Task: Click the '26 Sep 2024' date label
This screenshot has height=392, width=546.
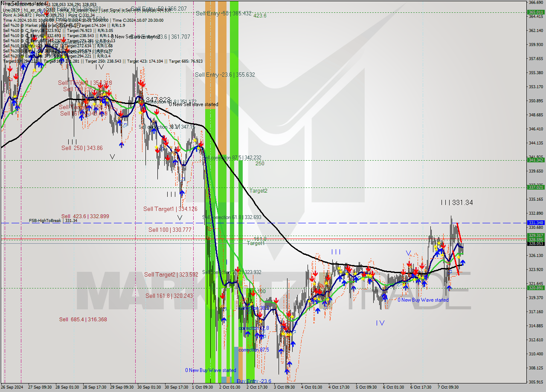Action: (13, 387)
